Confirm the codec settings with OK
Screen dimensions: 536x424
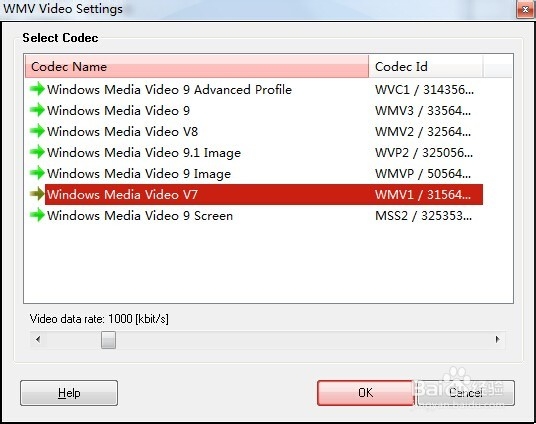pyautogui.click(x=365, y=393)
